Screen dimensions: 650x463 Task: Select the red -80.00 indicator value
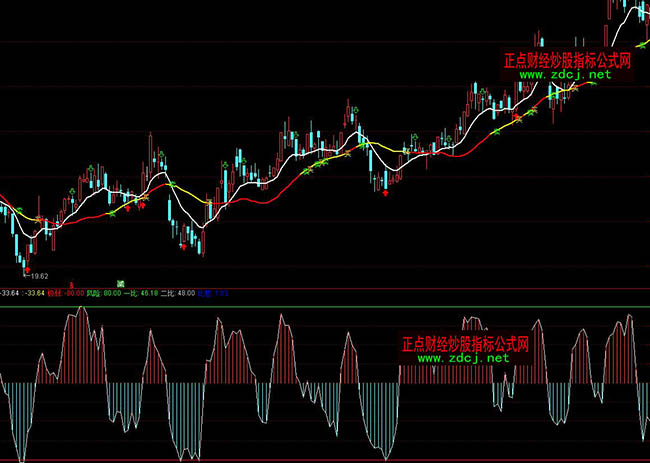pos(72,294)
